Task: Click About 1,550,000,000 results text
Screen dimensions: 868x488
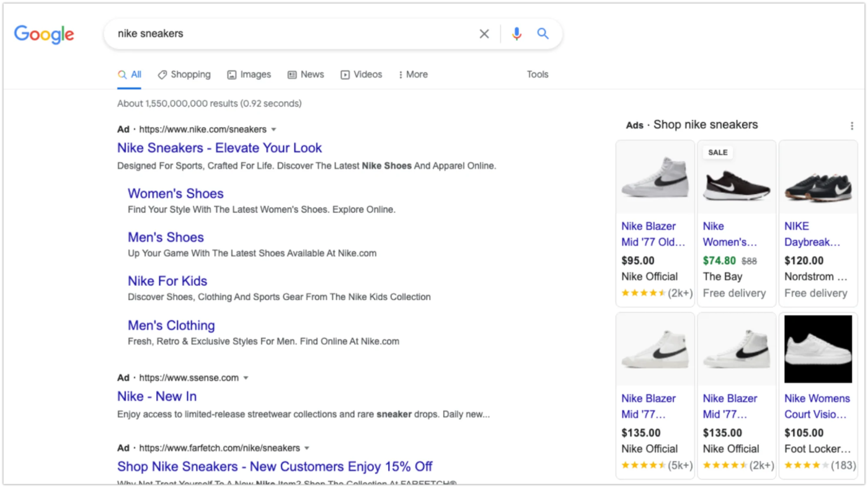Action: coord(210,104)
